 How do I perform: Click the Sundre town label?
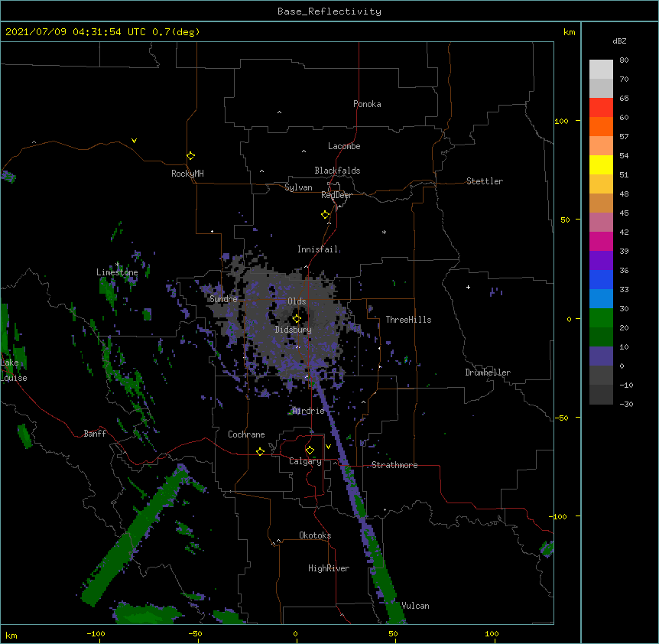tap(223, 299)
